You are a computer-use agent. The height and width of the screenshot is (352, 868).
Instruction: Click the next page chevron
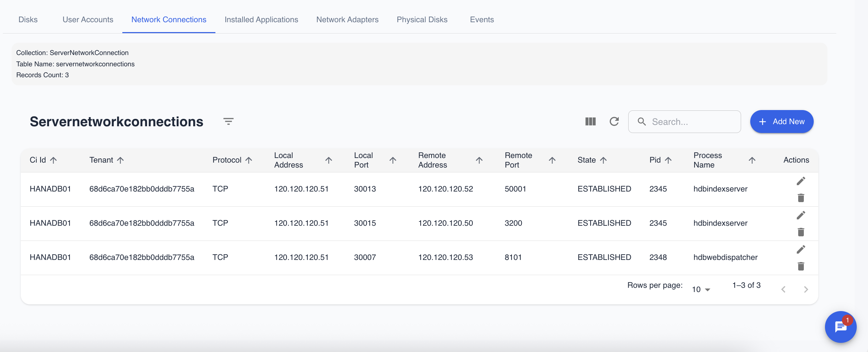tap(806, 289)
